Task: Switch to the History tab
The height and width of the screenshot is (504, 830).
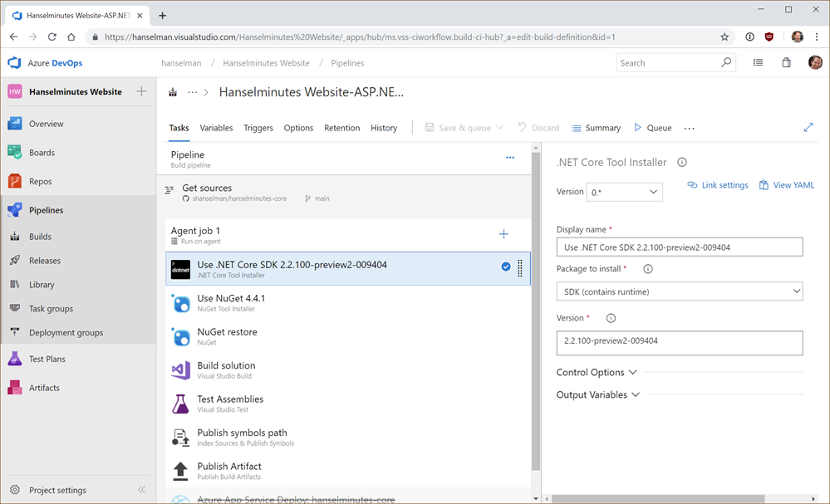Action: [384, 128]
